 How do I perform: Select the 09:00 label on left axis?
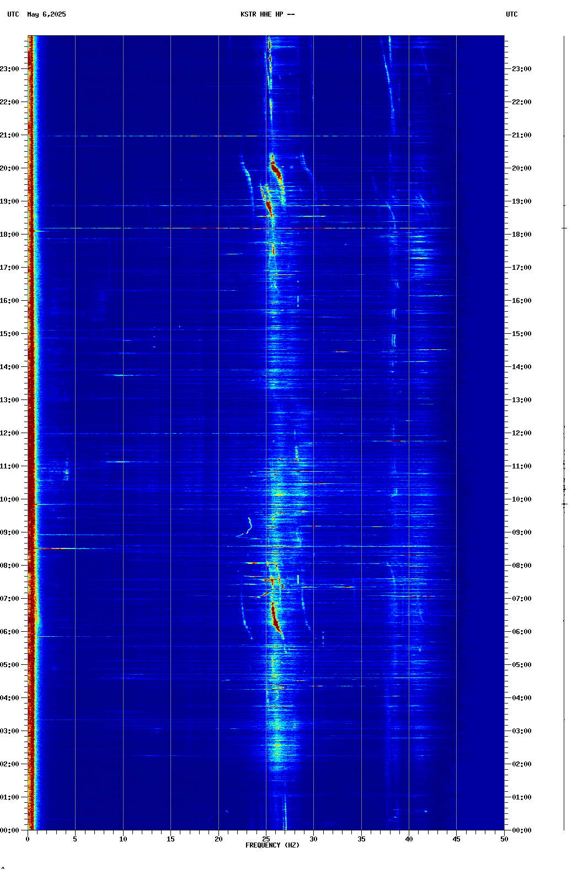[x=9, y=532]
